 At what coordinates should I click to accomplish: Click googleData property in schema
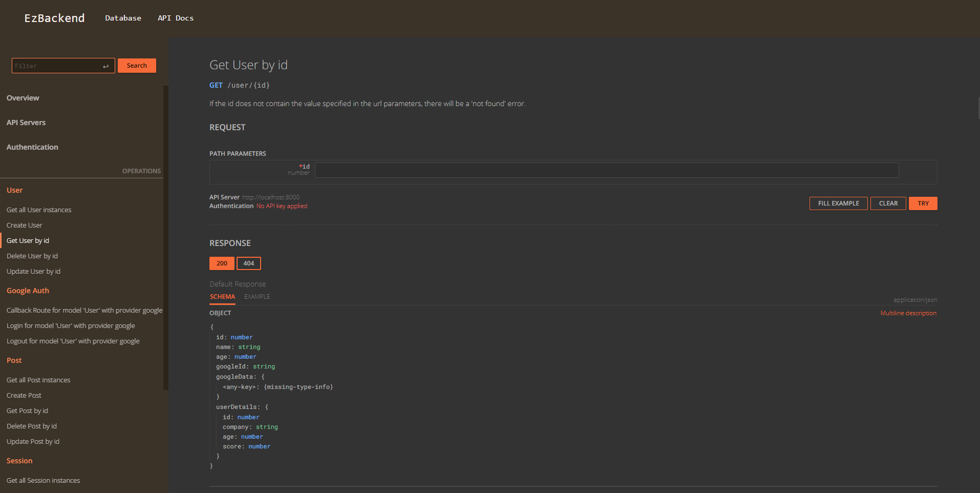tap(234, 377)
